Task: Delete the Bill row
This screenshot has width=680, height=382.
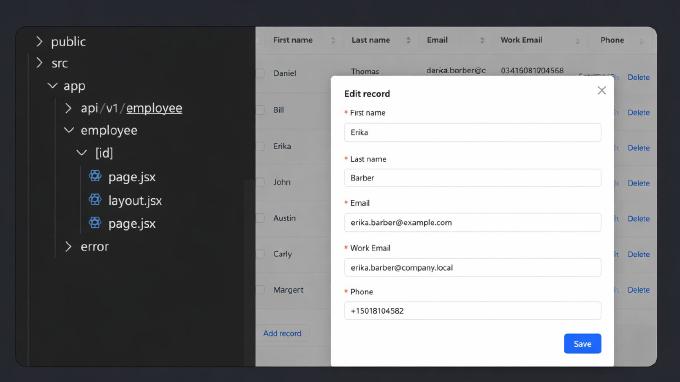Action: [x=638, y=112]
